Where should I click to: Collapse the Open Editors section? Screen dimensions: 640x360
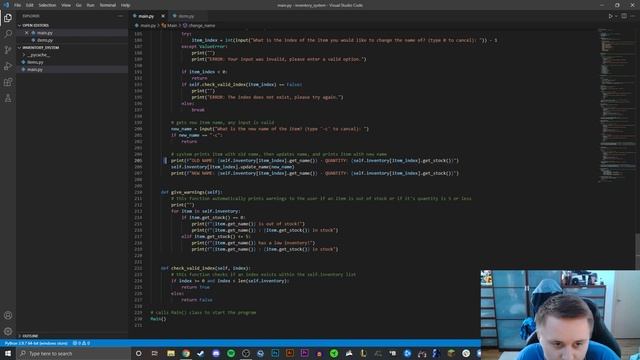click(35, 25)
